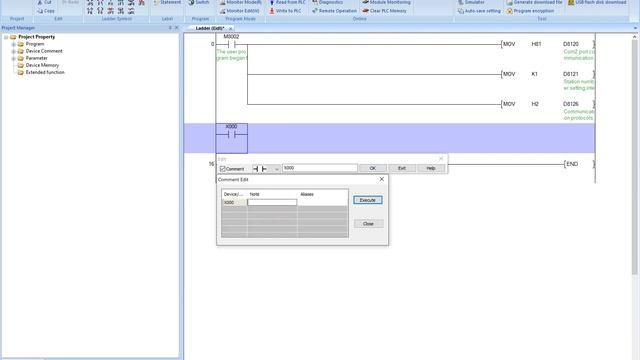Click the Aliases column header
Viewport: 640px width, 360px height.
click(x=322, y=194)
